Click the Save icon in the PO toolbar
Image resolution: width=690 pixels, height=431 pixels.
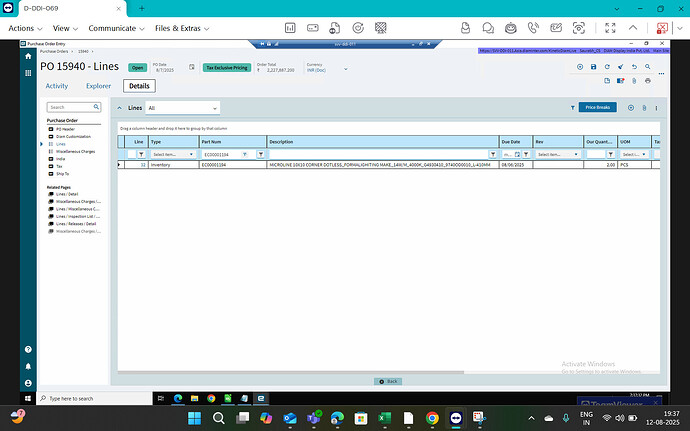[593, 67]
